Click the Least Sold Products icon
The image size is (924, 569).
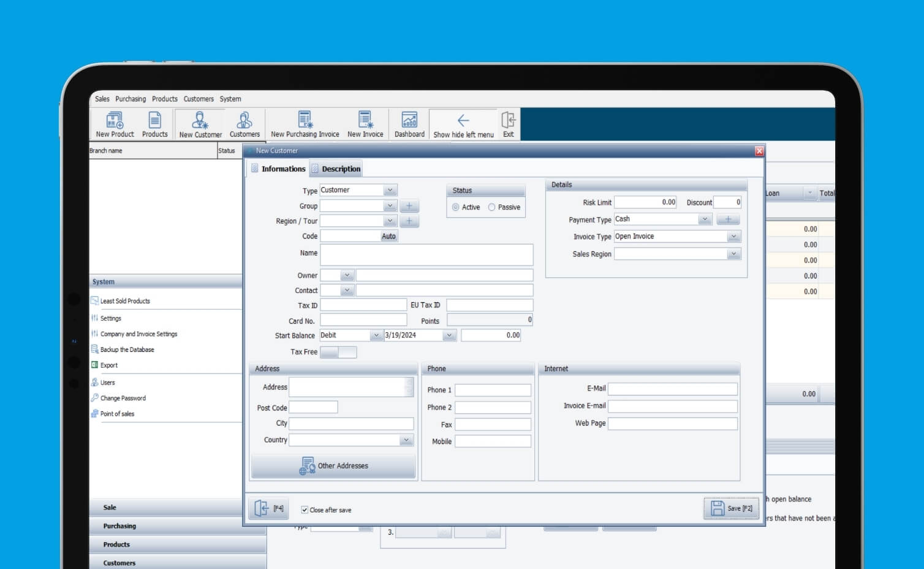pyautogui.click(x=95, y=300)
